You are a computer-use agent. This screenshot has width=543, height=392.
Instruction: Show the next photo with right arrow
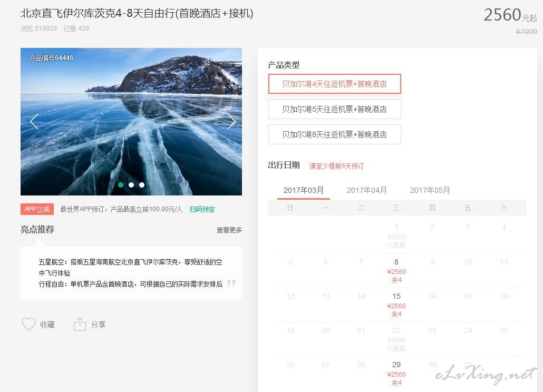pos(231,121)
